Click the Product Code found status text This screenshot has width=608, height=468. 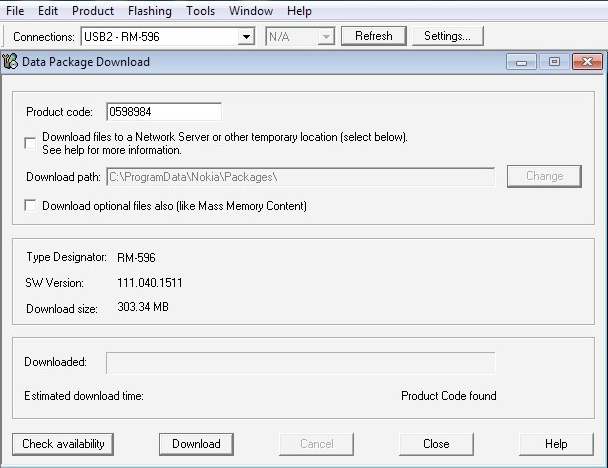point(449,396)
